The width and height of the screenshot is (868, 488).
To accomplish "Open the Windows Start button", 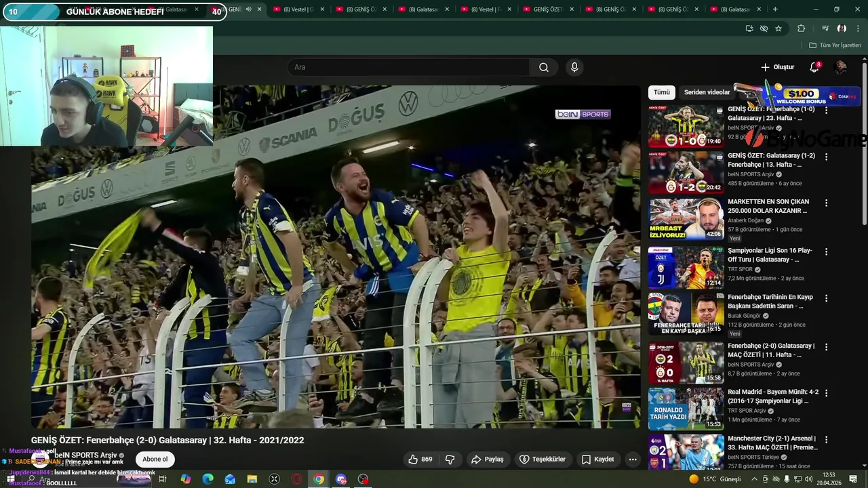I will tap(10, 479).
